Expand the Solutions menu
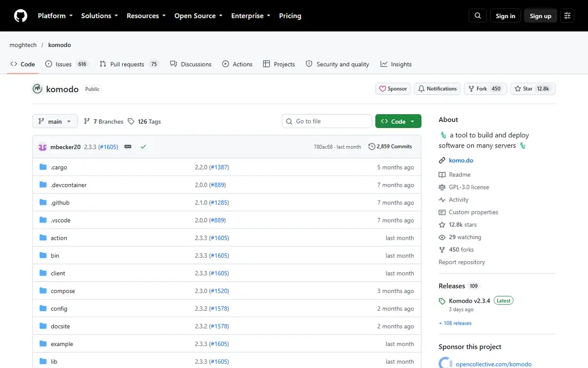The image size is (588, 368). click(x=99, y=16)
